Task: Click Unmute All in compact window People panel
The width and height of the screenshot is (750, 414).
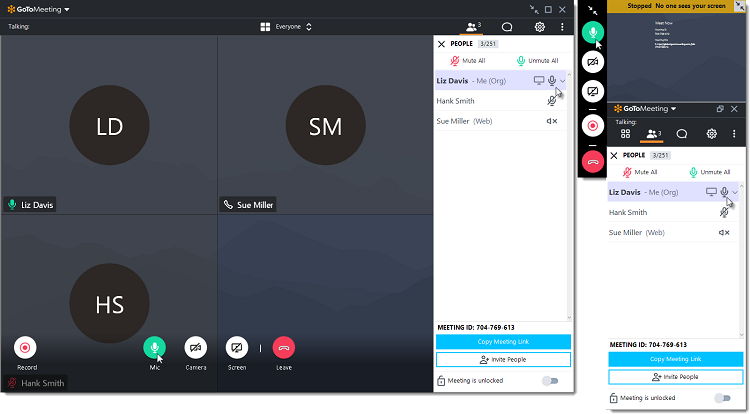Action: (710, 172)
